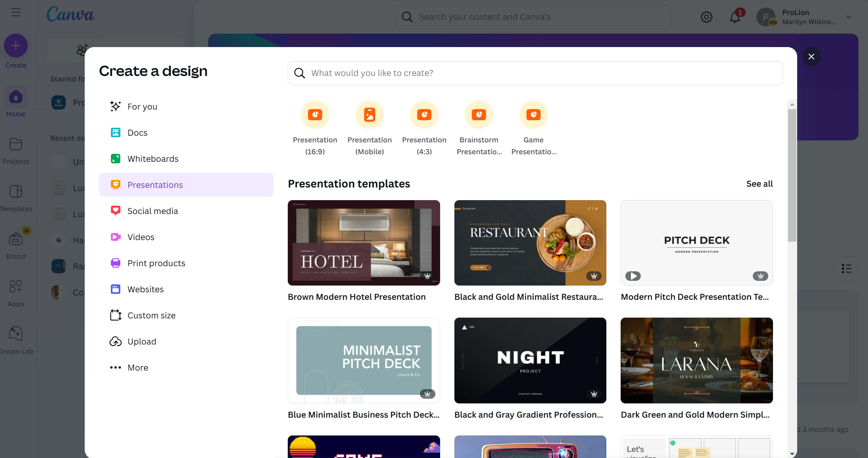
Task: Open the settings gear icon
Action: click(x=707, y=17)
